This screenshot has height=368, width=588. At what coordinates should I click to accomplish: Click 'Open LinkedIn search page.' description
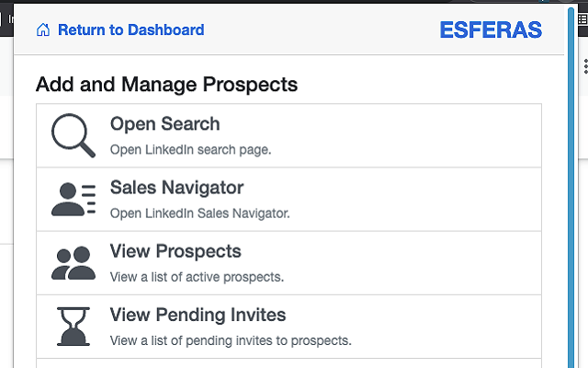[x=190, y=150]
